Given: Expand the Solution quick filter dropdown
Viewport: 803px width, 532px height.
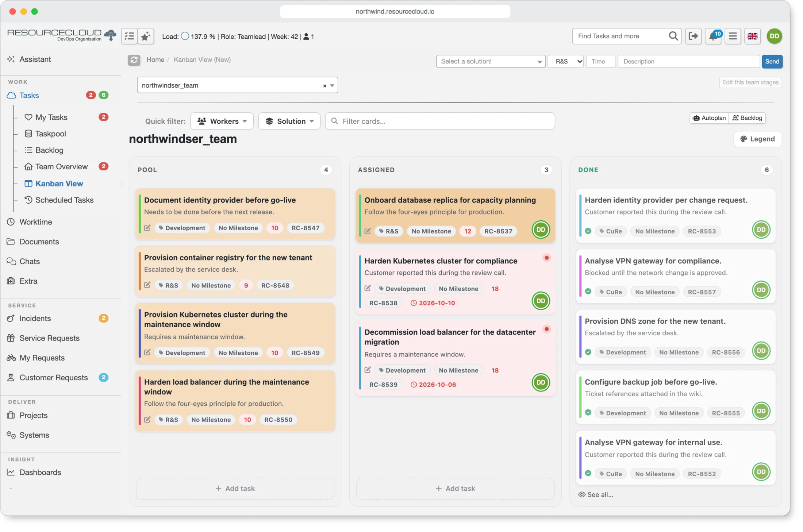Looking at the screenshot, I should coord(289,121).
